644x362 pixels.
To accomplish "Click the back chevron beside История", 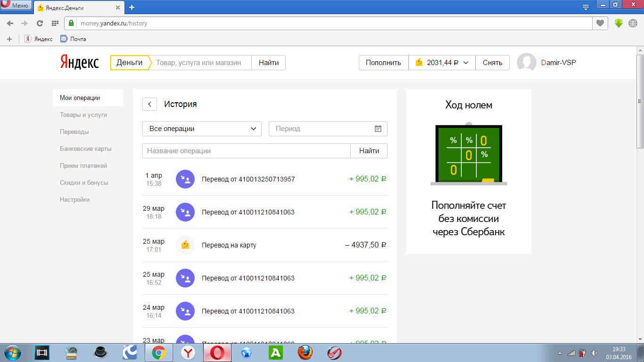I will [149, 104].
